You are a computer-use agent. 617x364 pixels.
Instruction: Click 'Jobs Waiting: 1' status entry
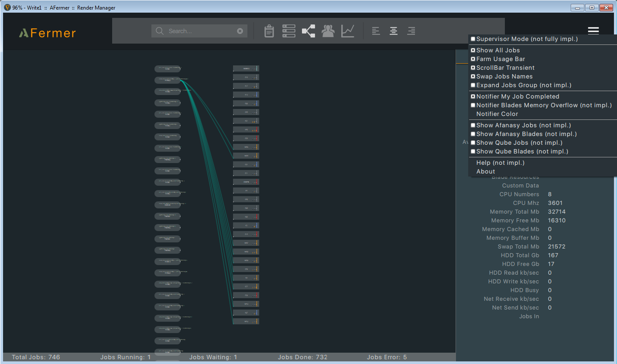tap(213, 357)
